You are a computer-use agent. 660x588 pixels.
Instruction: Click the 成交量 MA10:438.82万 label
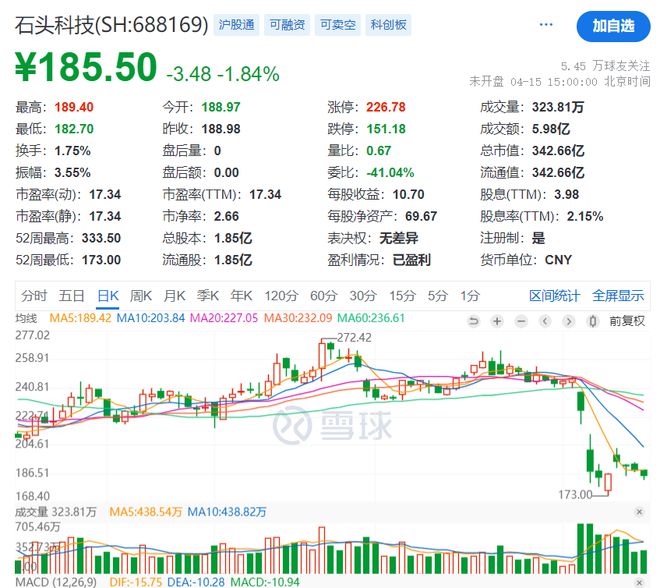point(226,512)
